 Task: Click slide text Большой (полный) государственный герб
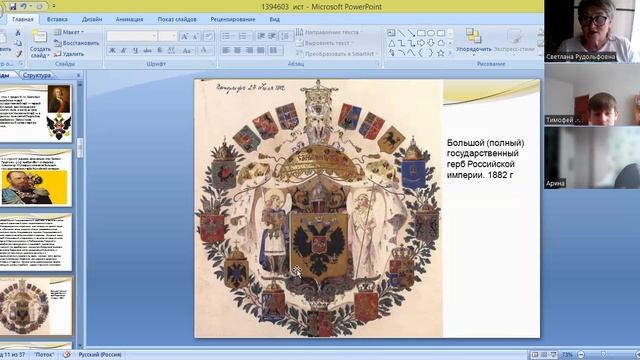(x=486, y=159)
